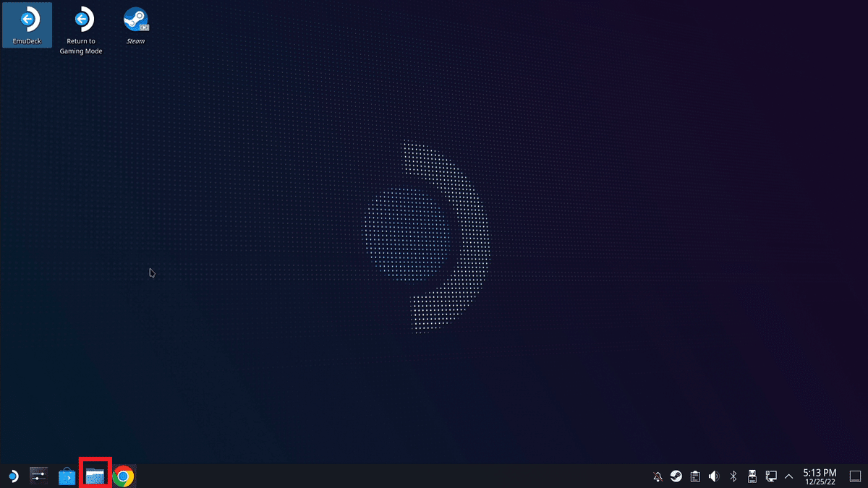The width and height of the screenshot is (868, 488).
Task: Open the network connections tray icon
Action: pos(771,476)
